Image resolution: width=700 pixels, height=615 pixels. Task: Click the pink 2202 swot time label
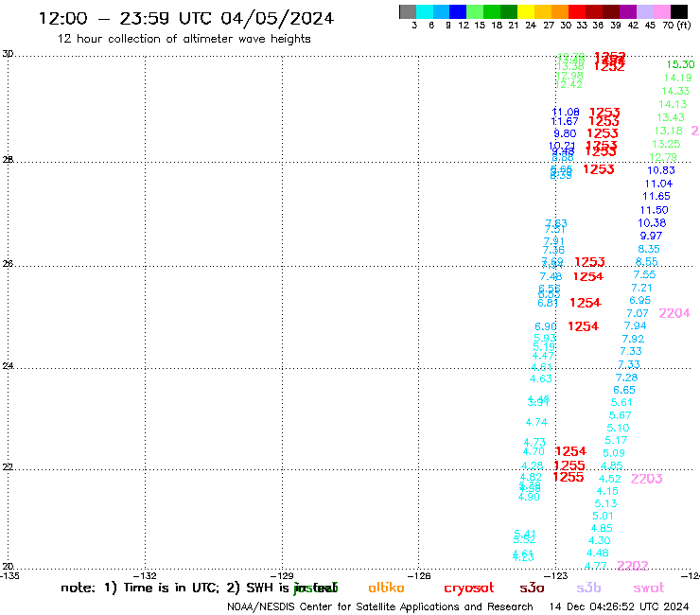633,566
